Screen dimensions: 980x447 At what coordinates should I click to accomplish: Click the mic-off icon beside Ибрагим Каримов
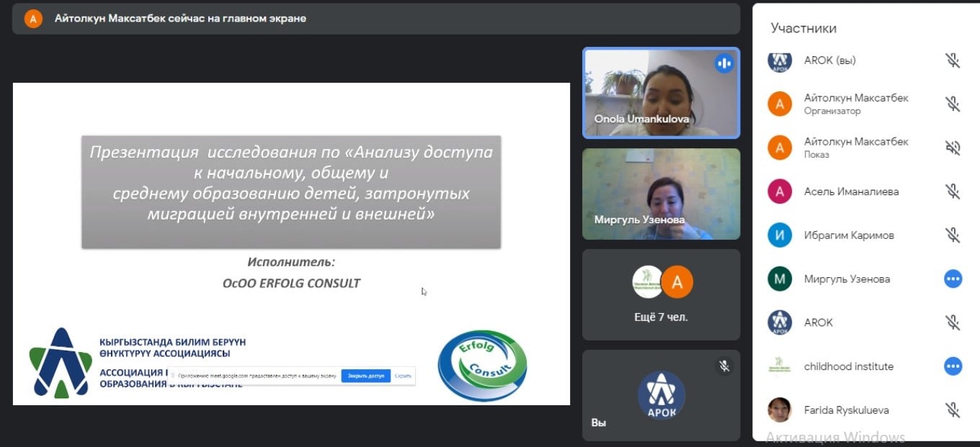tap(953, 235)
